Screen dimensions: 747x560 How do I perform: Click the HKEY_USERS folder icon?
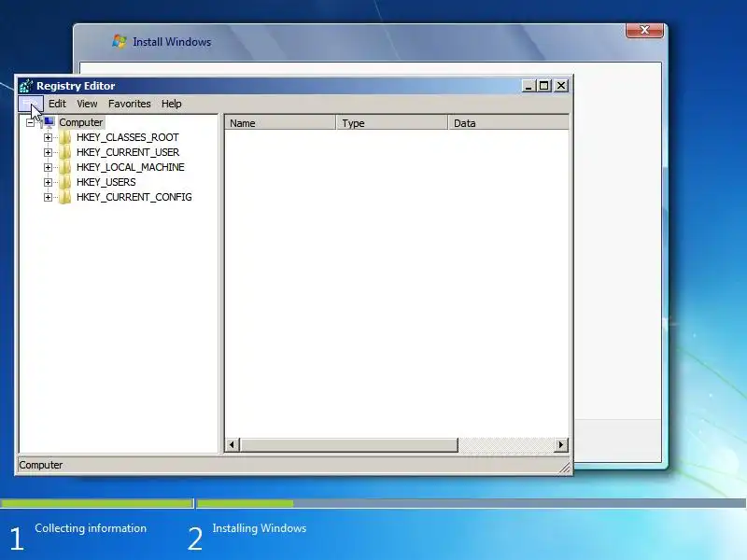pos(65,182)
